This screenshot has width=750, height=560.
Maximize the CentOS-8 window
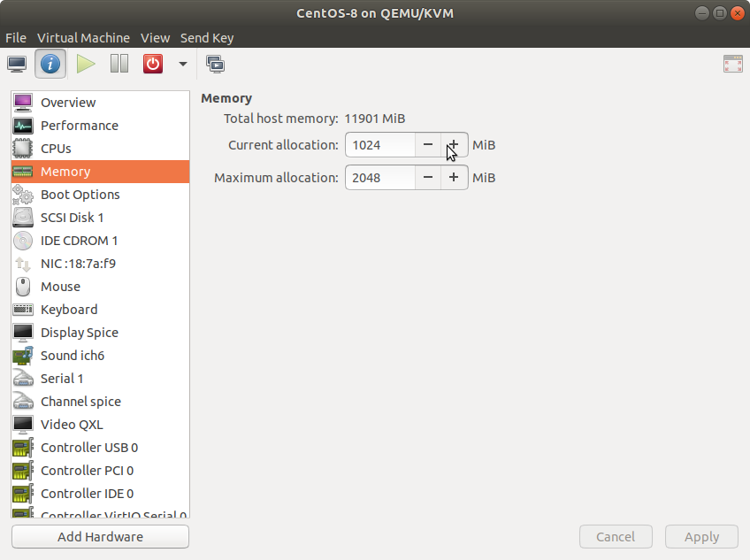(720, 13)
